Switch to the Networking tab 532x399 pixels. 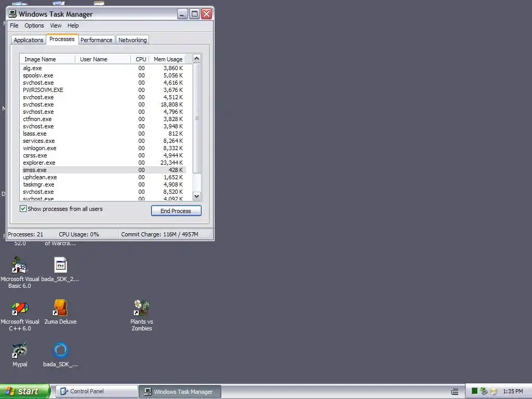coord(132,40)
